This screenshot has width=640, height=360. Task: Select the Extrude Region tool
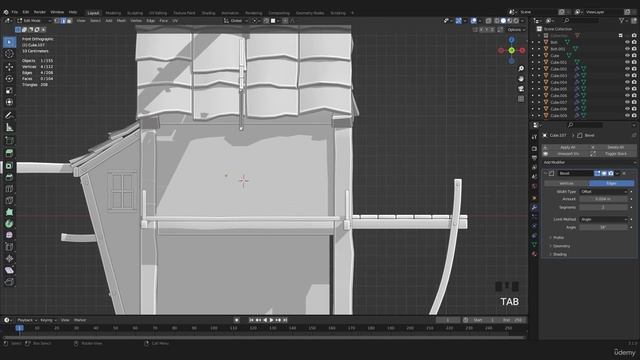[9, 153]
